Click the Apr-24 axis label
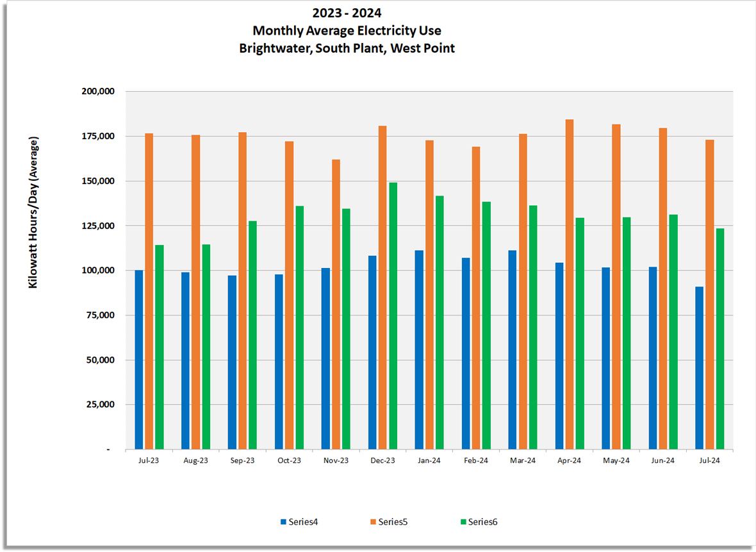This screenshot has width=756, height=552. (569, 460)
